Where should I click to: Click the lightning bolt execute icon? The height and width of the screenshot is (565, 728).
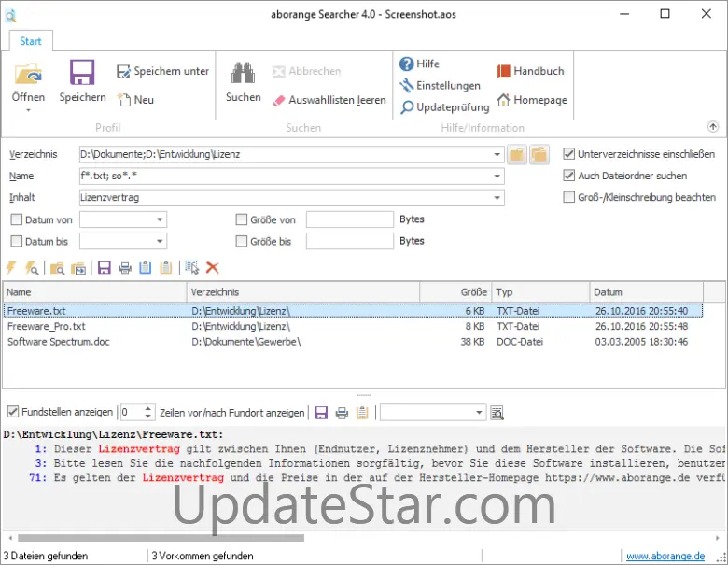pos(11,268)
